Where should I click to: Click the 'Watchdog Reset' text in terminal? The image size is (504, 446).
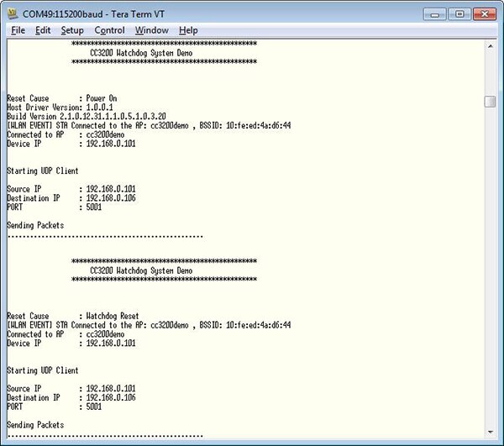(x=113, y=317)
